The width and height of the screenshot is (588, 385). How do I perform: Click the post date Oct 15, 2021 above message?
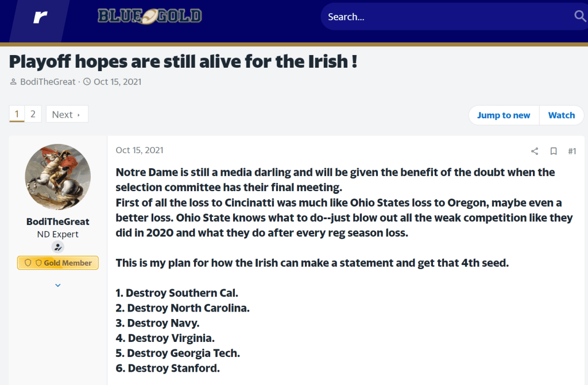tap(140, 150)
